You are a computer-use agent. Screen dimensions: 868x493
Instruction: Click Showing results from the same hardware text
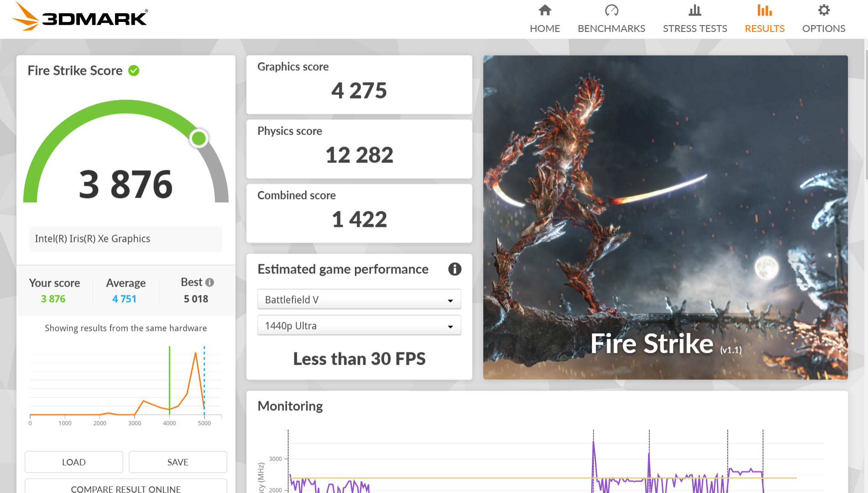(126, 328)
